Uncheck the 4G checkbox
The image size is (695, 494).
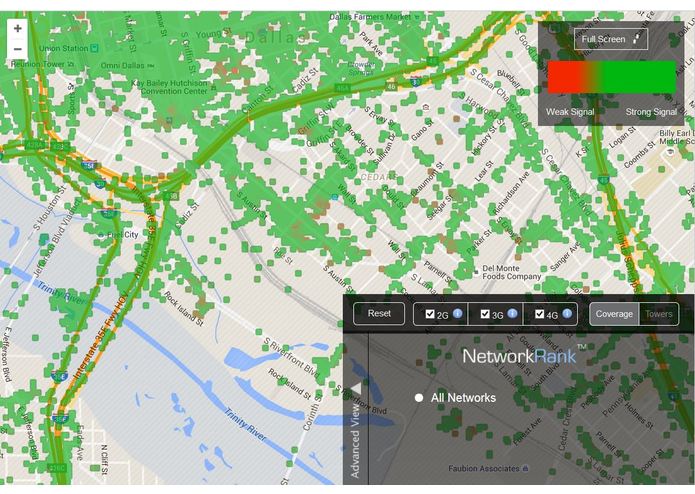pos(539,314)
